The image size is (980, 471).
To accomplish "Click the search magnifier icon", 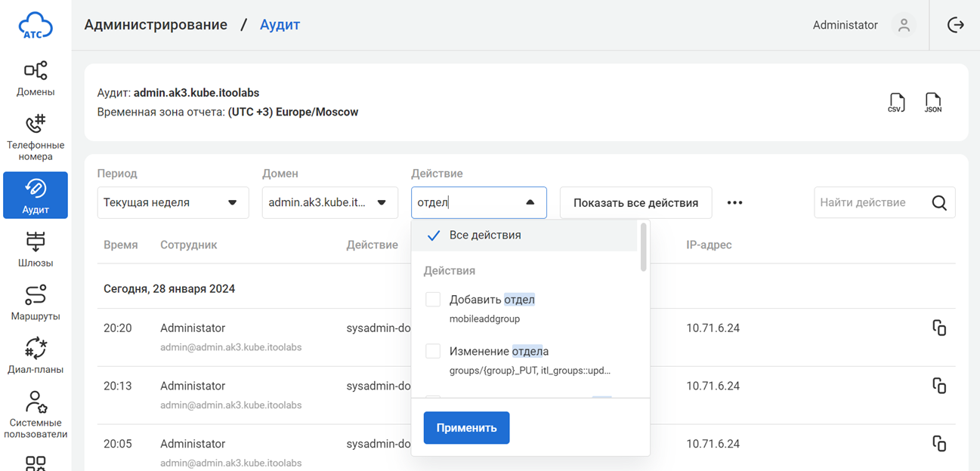I will 939,203.
